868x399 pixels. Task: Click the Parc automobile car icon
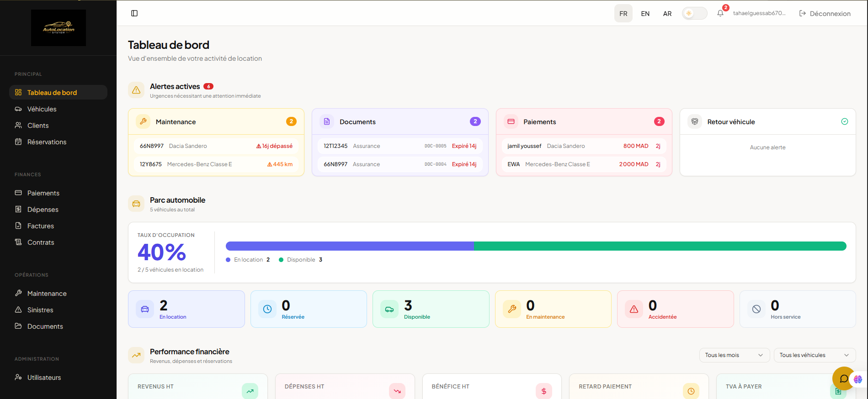pos(136,204)
